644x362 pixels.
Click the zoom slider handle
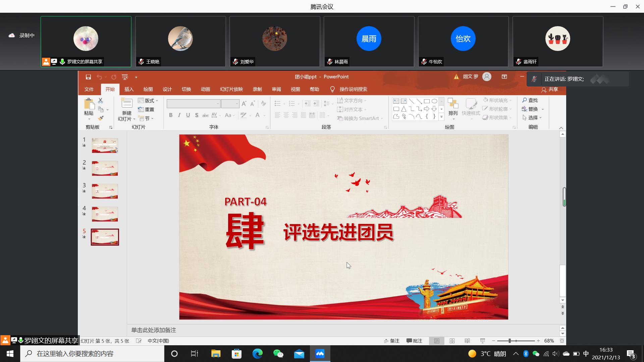[509, 341]
